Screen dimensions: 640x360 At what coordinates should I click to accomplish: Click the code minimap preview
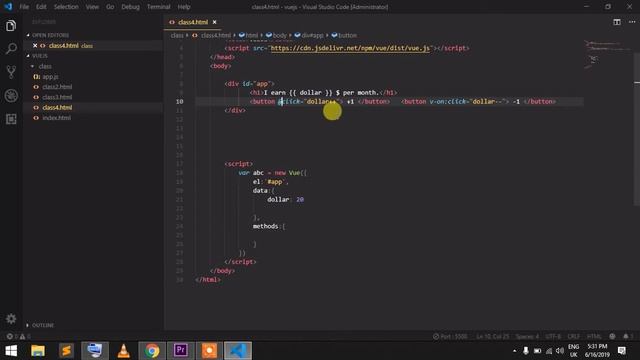[x=607, y=55]
